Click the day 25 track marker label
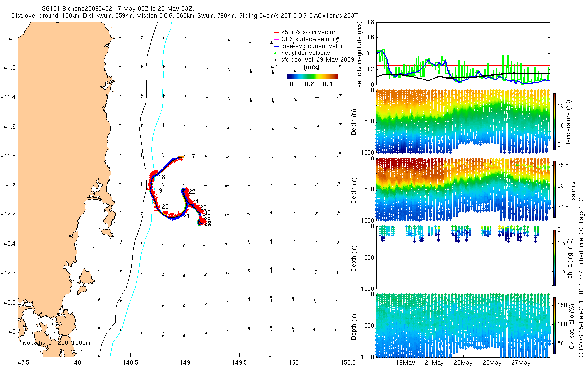This screenshot has width=588, height=368. (203, 208)
